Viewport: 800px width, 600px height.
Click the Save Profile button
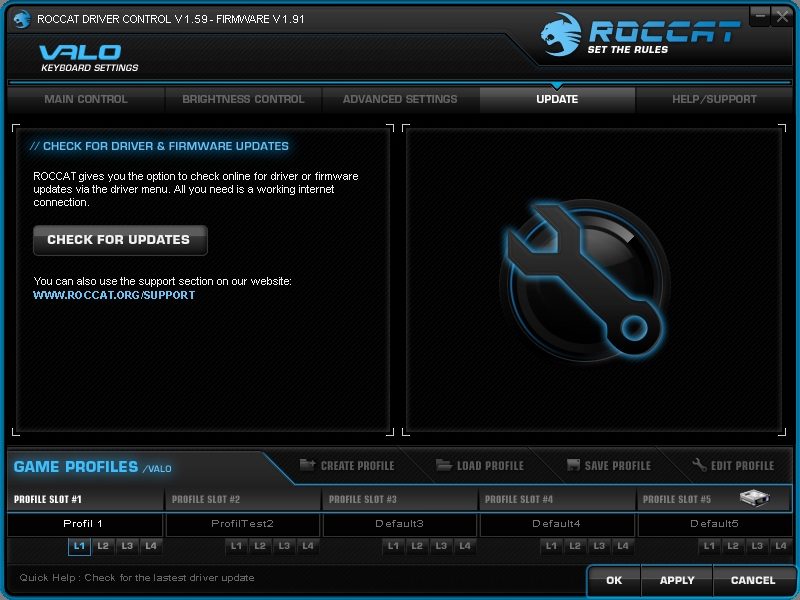coord(609,465)
